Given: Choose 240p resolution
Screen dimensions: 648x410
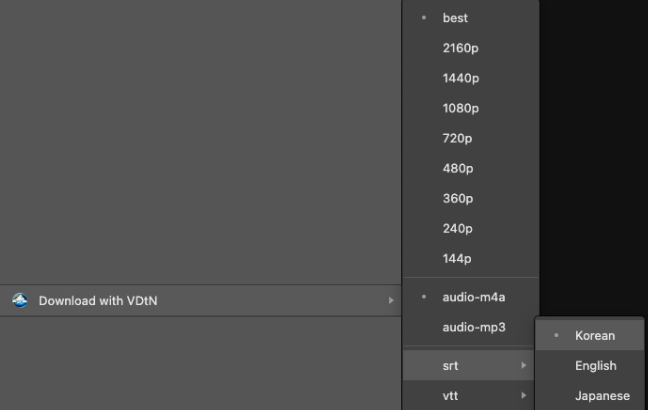Looking at the screenshot, I should tap(457, 228).
